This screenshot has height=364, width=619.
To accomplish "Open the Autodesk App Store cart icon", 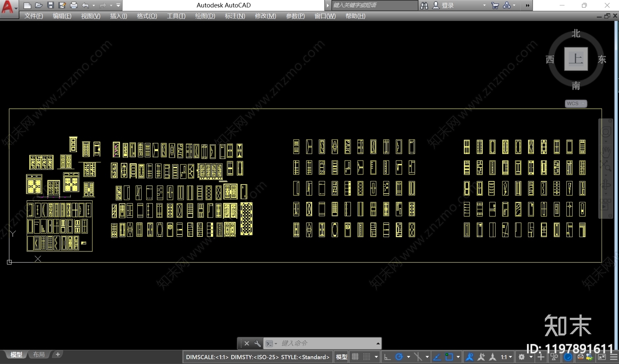I will (x=495, y=5).
